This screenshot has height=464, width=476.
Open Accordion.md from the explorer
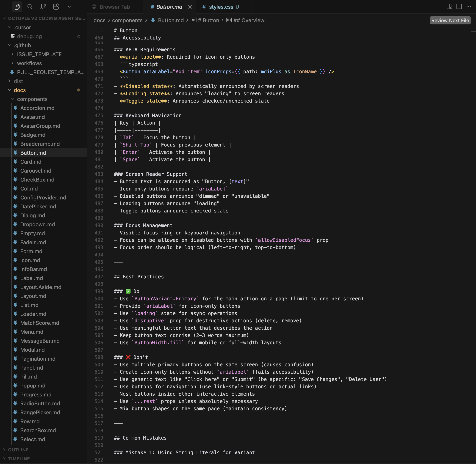point(37,108)
